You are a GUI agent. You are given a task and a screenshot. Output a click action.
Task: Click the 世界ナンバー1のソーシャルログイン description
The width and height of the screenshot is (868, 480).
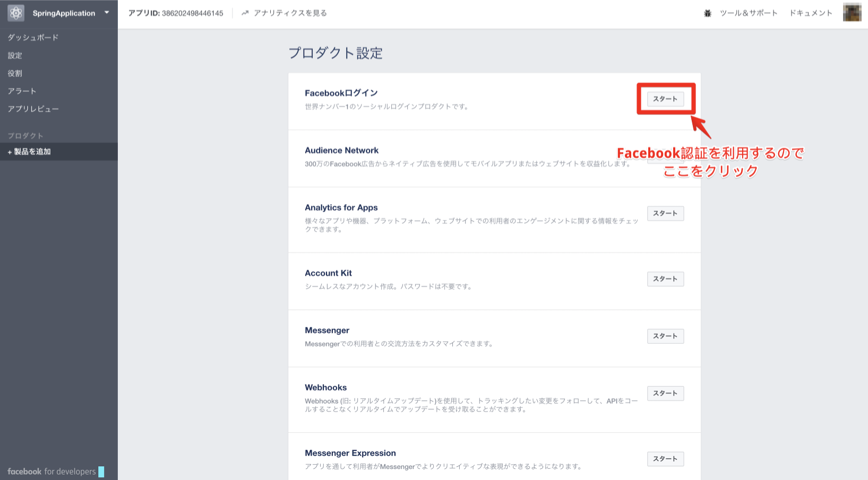pyautogui.click(x=386, y=107)
